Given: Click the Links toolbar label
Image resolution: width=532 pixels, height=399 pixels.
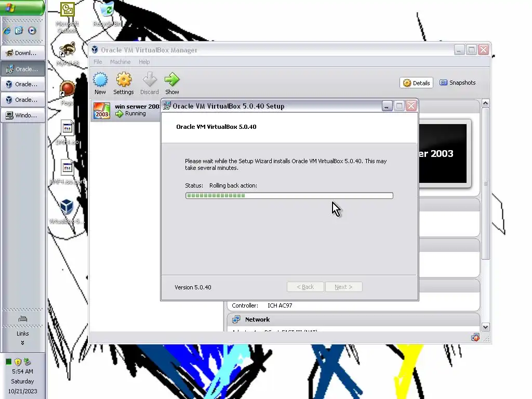Looking at the screenshot, I should click(23, 334).
